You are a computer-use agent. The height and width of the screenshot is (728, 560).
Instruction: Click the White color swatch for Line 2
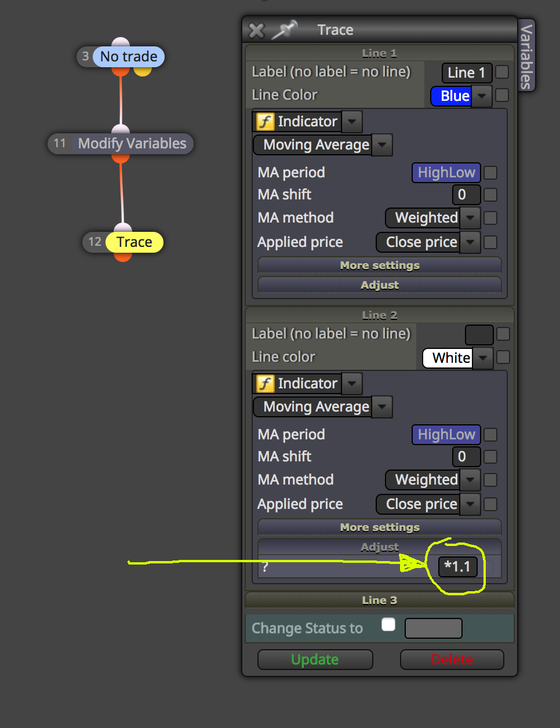click(448, 358)
